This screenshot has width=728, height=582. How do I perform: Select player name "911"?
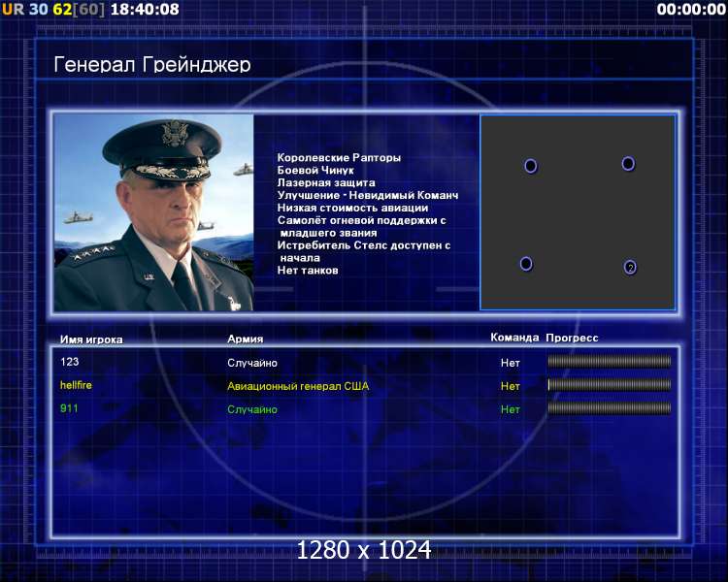tap(69, 409)
